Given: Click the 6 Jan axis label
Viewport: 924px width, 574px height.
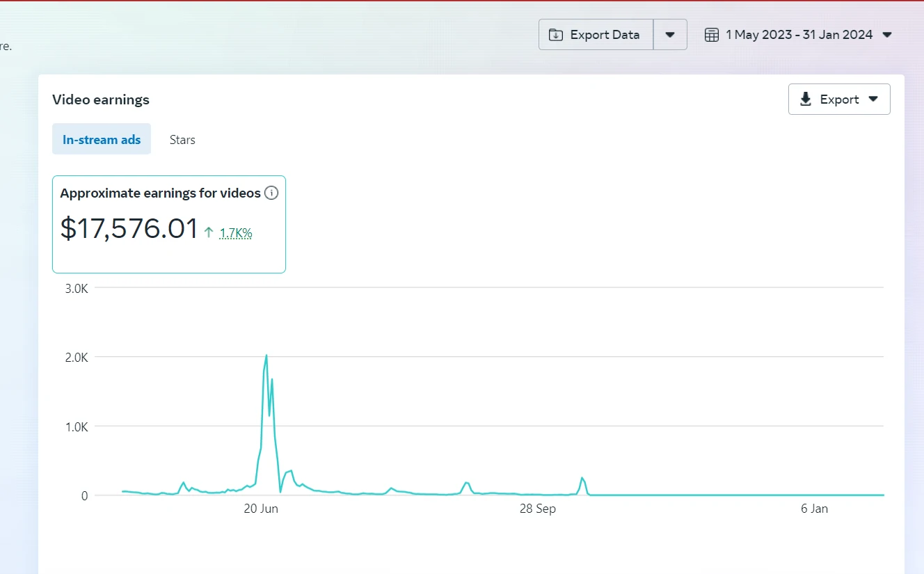Looking at the screenshot, I should (x=814, y=509).
